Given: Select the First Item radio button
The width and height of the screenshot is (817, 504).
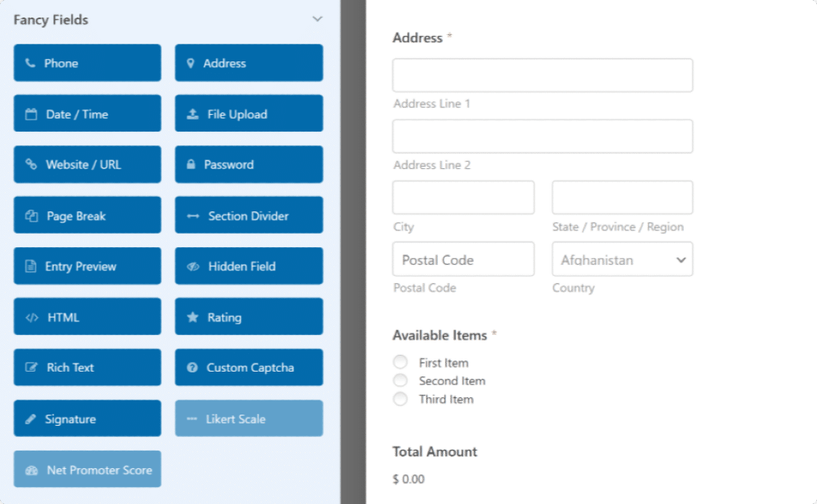Looking at the screenshot, I should (401, 363).
